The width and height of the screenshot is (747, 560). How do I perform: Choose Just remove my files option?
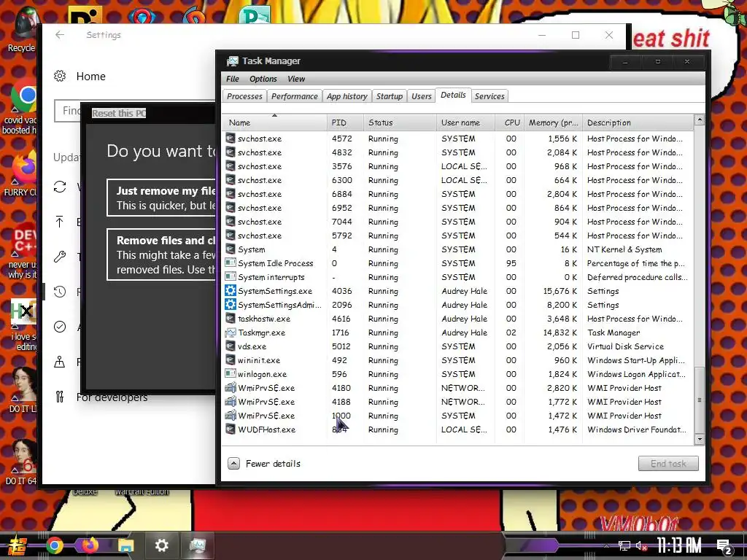point(161,198)
